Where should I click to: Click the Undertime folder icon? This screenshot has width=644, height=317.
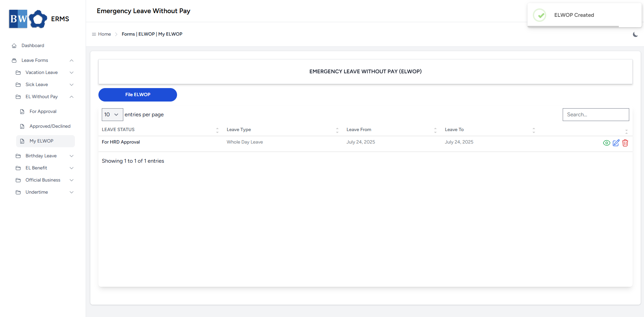(18, 192)
